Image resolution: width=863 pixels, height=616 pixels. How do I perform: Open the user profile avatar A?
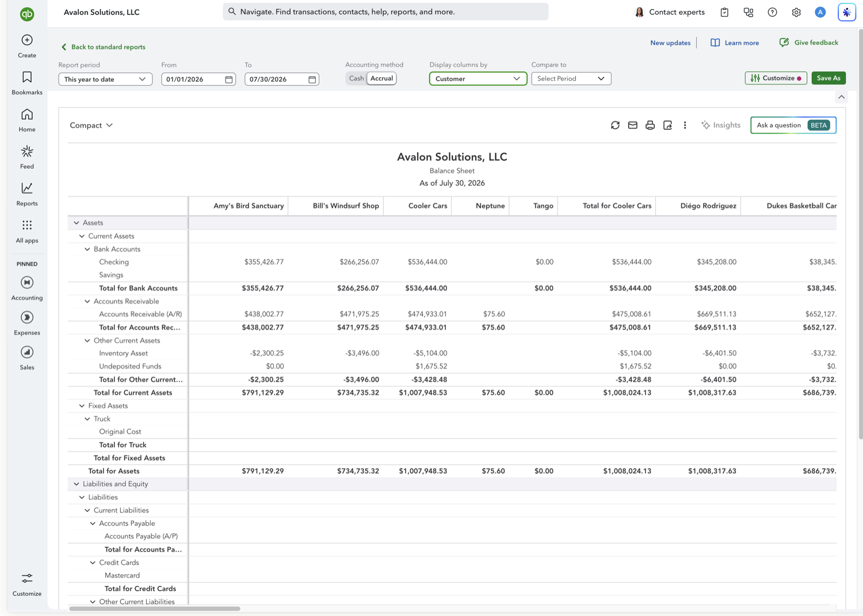point(820,12)
